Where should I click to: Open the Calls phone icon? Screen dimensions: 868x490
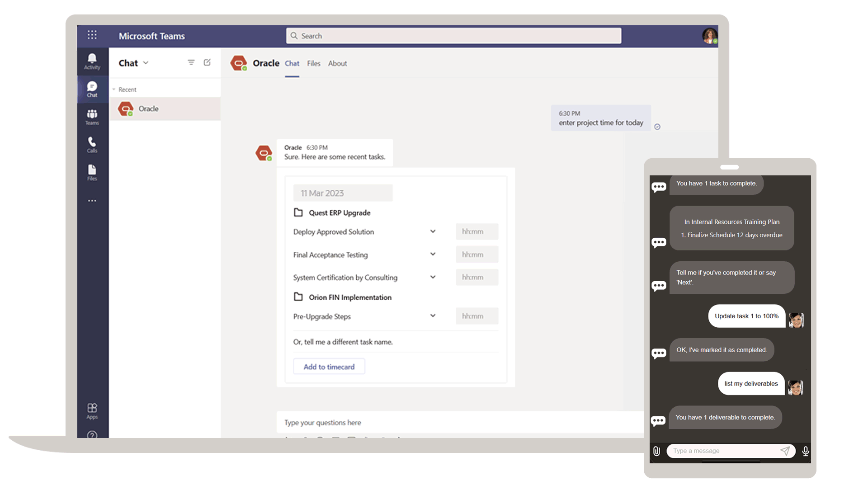(x=92, y=145)
